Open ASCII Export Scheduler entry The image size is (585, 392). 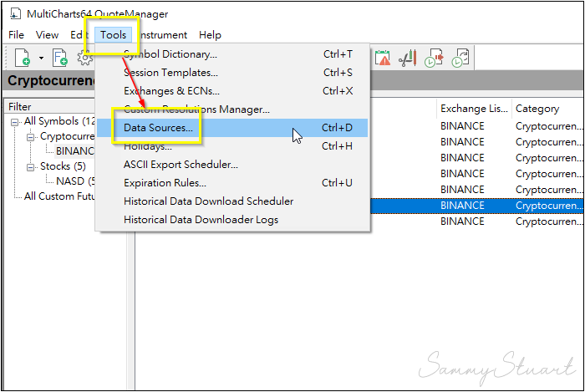(x=232, y=165)
